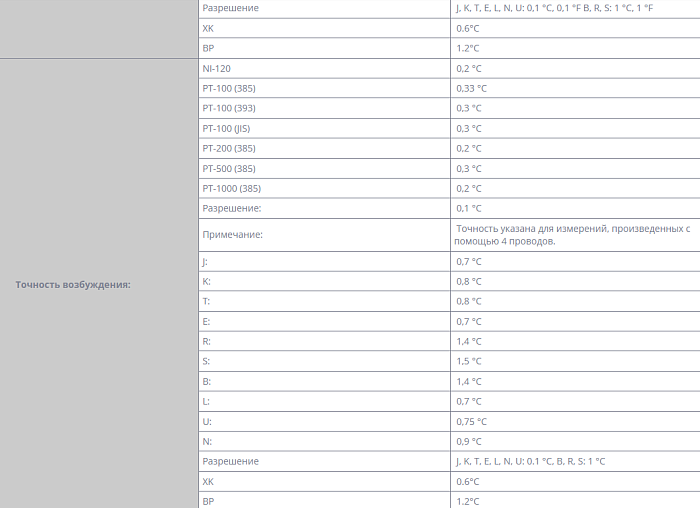Select the 0,75 °C value cell
Screen dimensions: 700x508
tap(471, 421)
